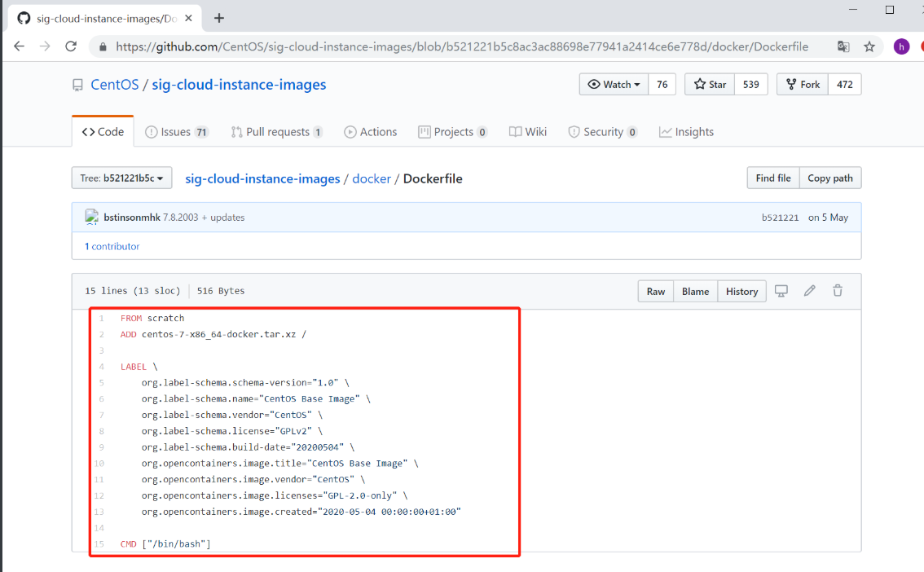Click the CentOS organization link
This screenshot has width=924, height=572.
point(113,85)
